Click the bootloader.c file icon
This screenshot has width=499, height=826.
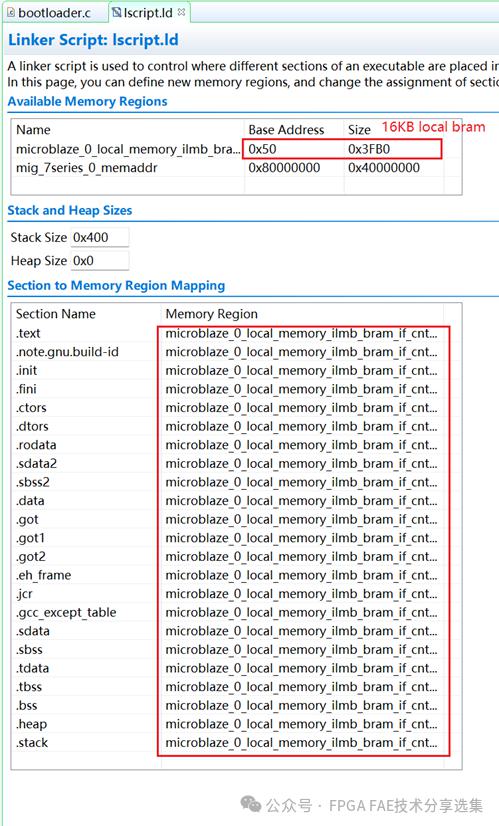pyautogui.click(x=11, y=13)
